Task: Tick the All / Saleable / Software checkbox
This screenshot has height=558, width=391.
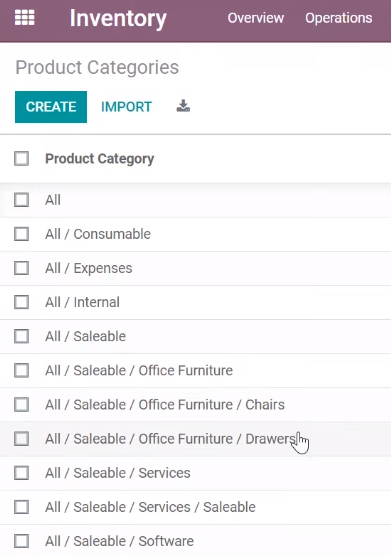Action: pos(21,541)
